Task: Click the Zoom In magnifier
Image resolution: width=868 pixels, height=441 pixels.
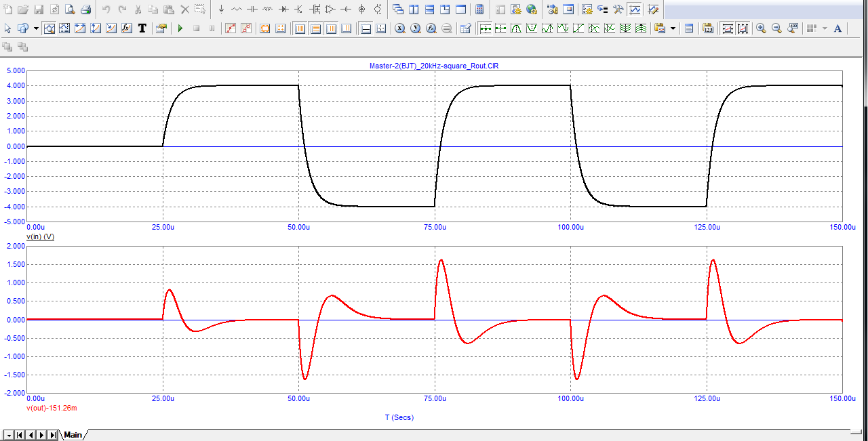Action: click(761, 28)
